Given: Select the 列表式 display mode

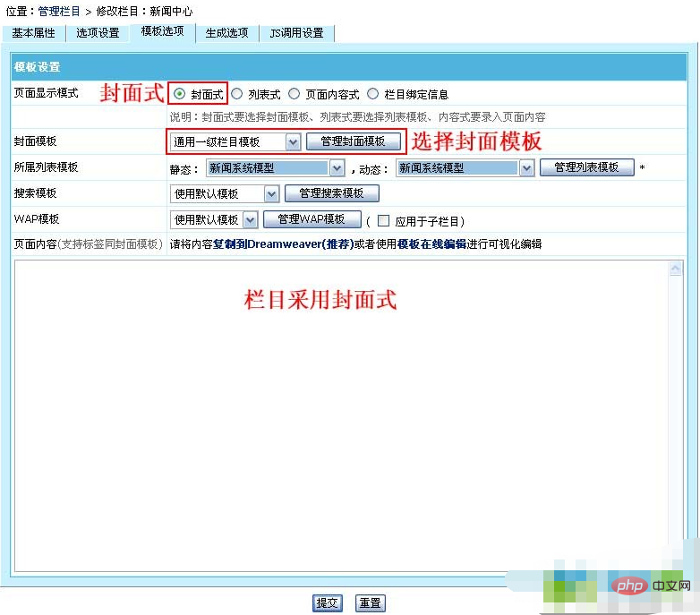Looking at the screenshot, I should click(x=237, y=94).
